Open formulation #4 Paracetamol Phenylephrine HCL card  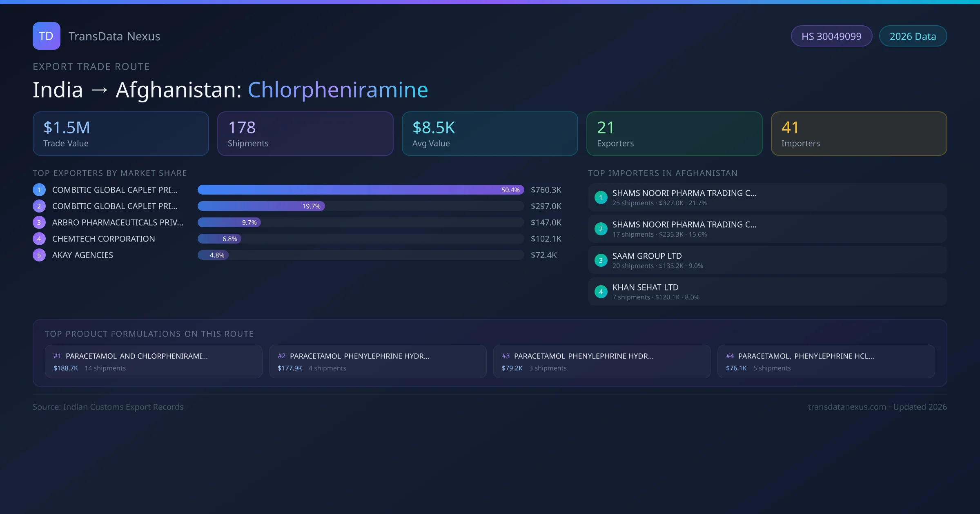coord(826,361)
